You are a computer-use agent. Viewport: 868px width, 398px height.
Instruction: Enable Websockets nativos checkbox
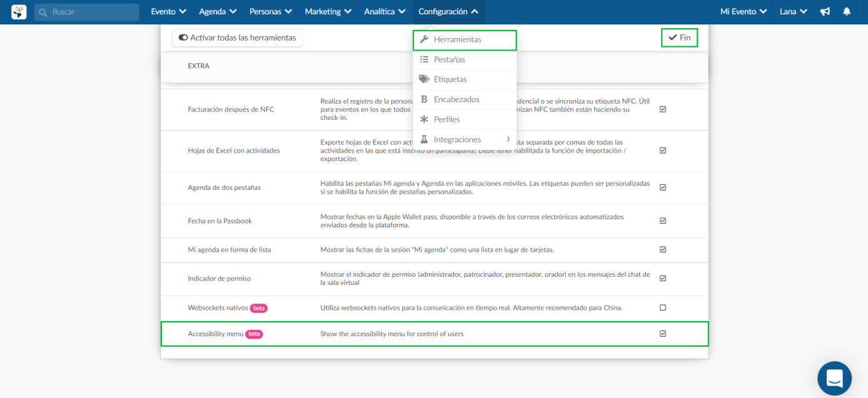pyautogui.click(x=663, y=307)
